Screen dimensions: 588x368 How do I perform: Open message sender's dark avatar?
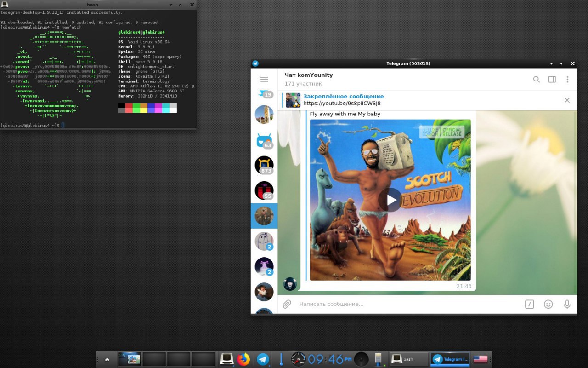click(290, 284)
